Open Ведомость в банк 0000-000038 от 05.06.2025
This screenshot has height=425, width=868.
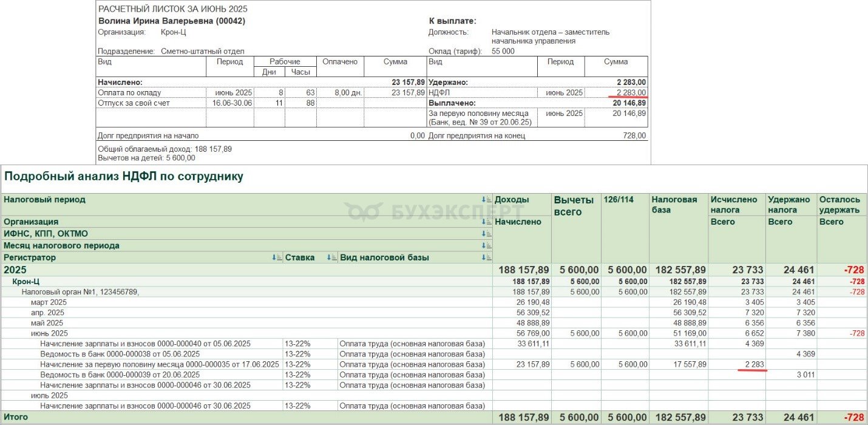(x=120, y=354)
